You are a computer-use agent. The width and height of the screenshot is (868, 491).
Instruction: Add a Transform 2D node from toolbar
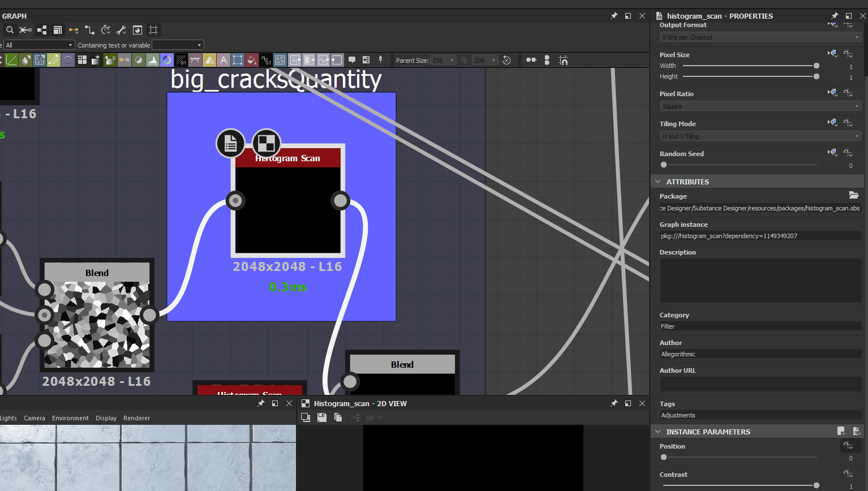(237, 60)
